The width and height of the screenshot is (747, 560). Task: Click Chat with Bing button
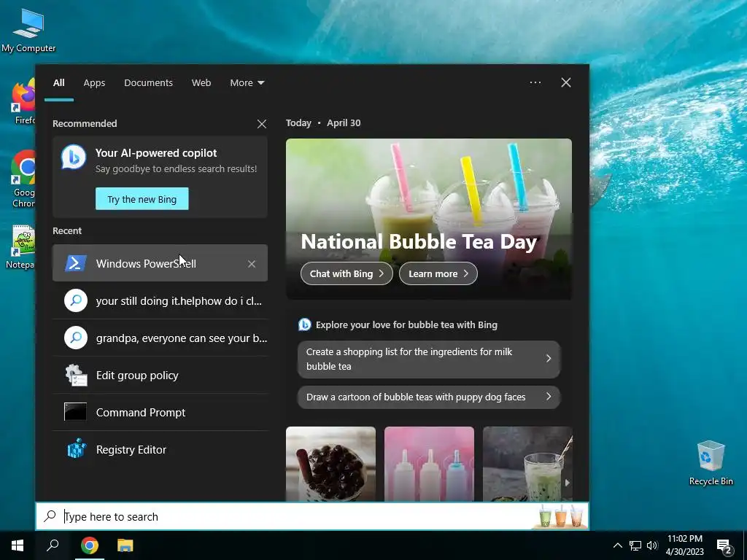(347, 273)
